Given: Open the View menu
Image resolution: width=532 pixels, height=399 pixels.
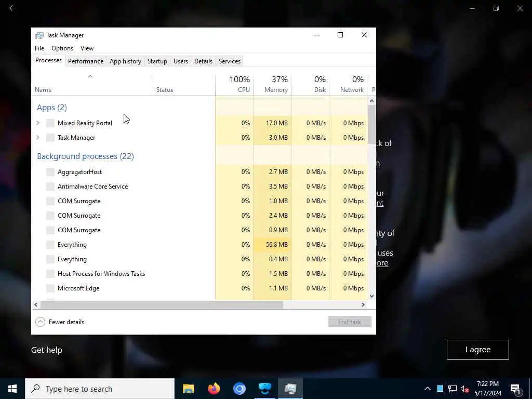Looking at the screenshot, I should click(87, 48).
